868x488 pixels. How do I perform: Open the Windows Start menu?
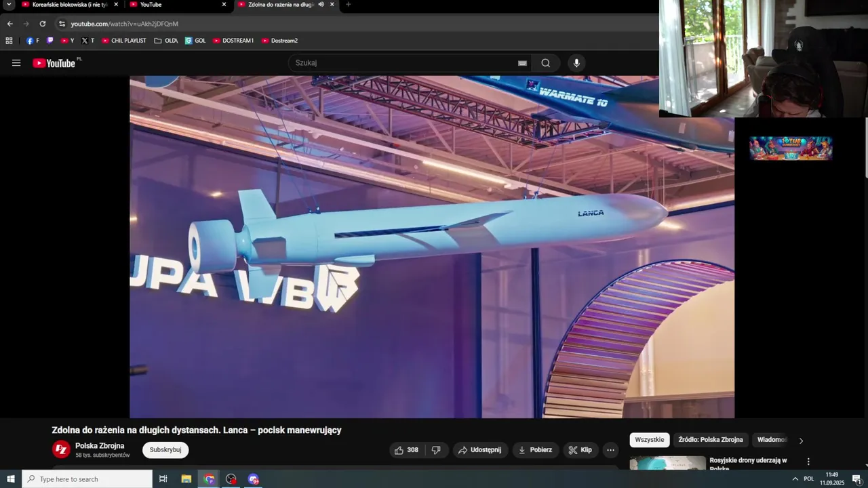coord(11,479)
